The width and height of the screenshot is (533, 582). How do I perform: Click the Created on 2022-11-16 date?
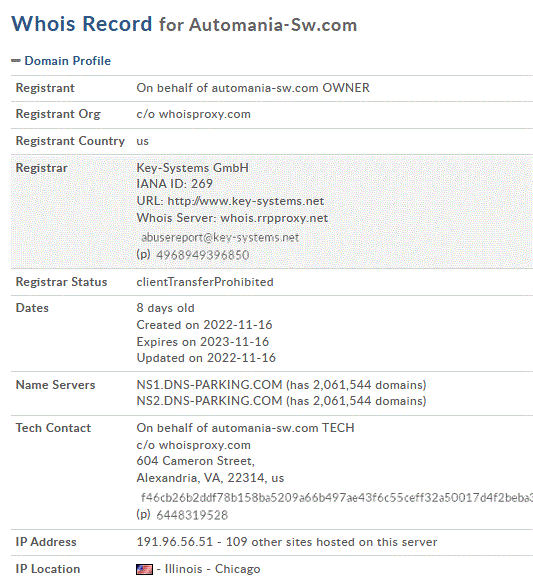(x=204, y=325)
